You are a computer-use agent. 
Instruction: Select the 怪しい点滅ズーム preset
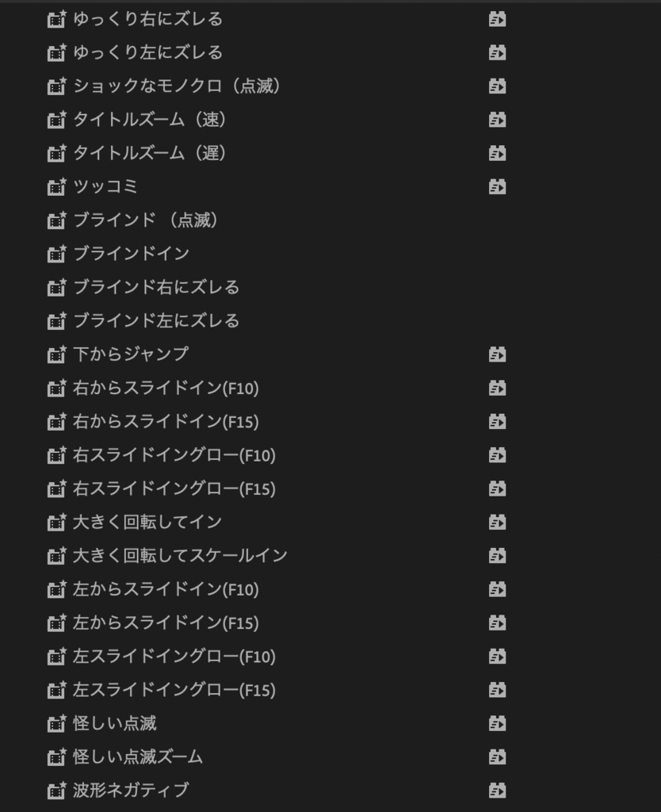[x=138, y=756]
